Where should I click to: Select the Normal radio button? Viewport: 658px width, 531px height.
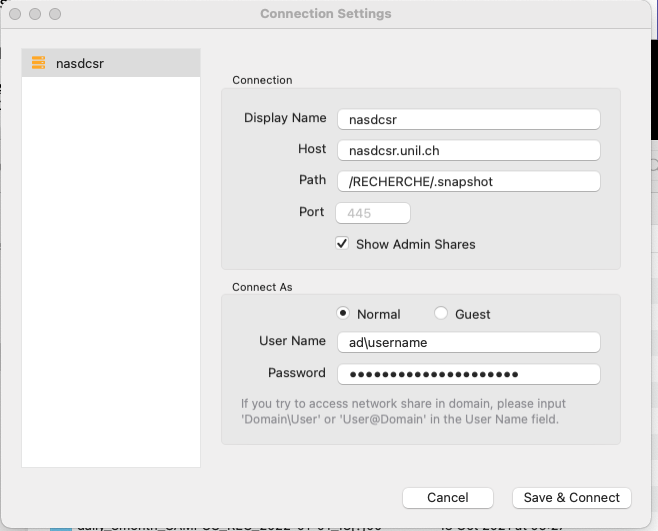point(343,314)
